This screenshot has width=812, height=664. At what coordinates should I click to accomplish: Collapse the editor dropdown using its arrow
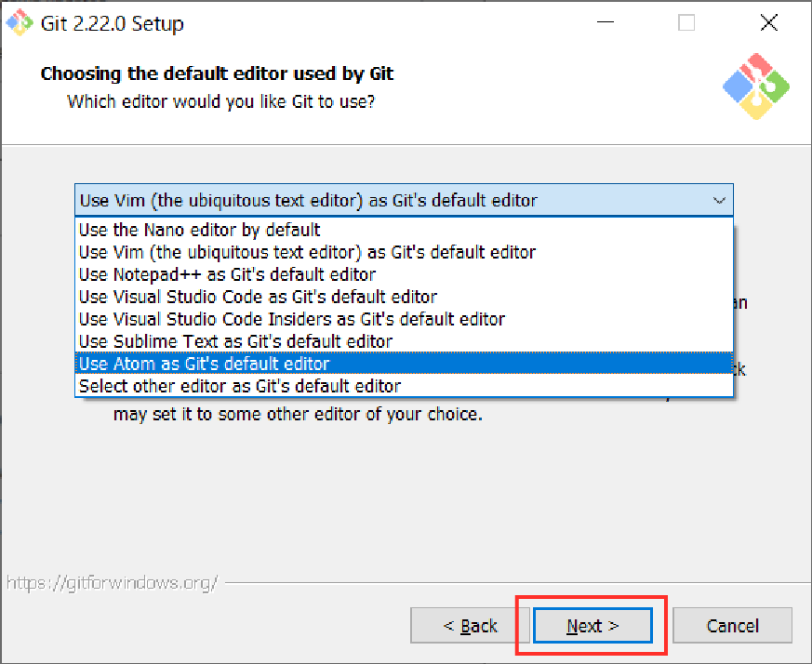click(x=718, y=201)
